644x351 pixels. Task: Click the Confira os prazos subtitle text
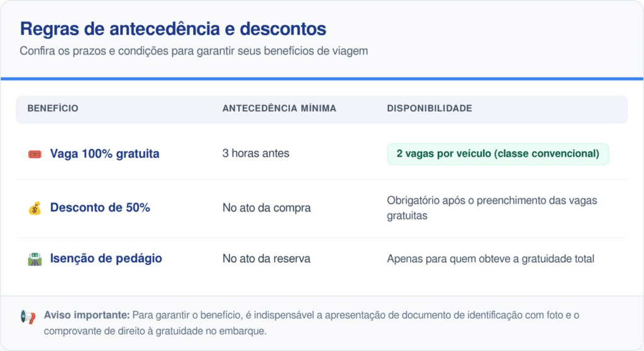[x=194, y=51]
